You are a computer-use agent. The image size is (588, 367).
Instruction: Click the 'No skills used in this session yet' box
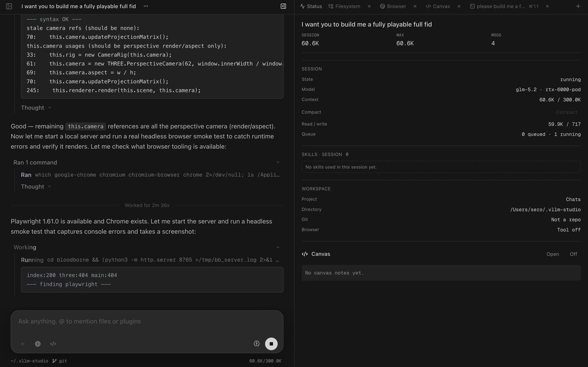coord(441,167)
